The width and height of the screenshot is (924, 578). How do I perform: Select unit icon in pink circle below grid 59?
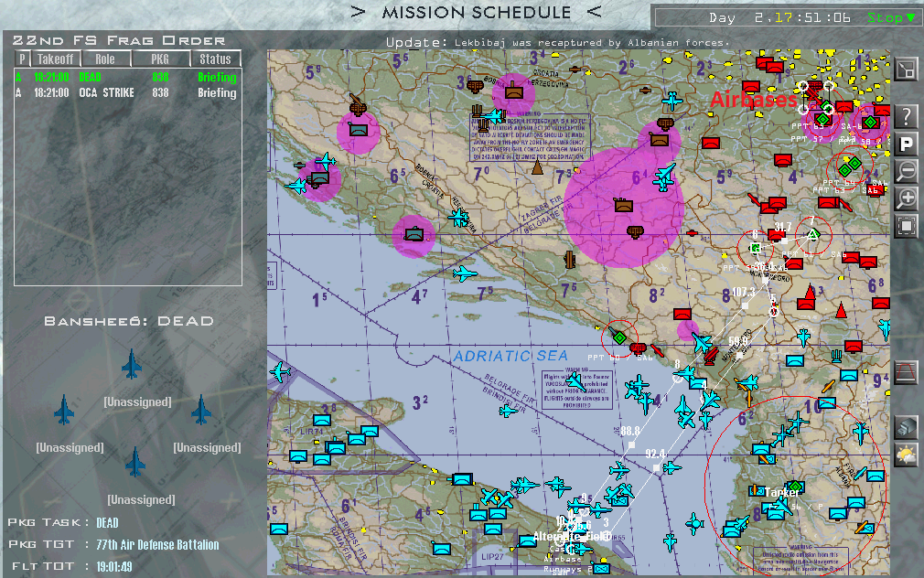(x=359, y=130)
